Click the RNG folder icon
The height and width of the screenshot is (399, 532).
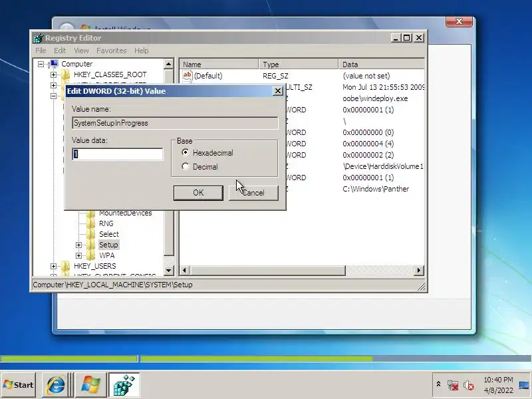[x=91, y=223]
